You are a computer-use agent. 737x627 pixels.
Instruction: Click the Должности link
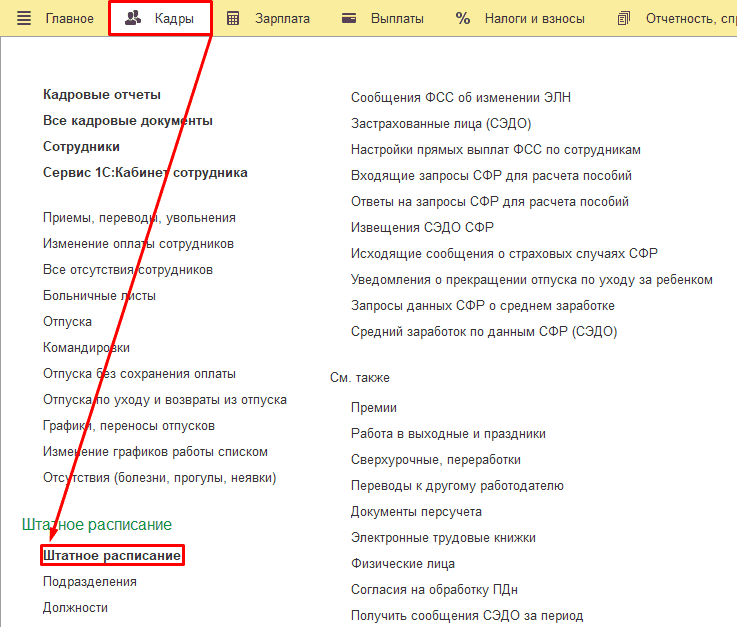(75, 607)
